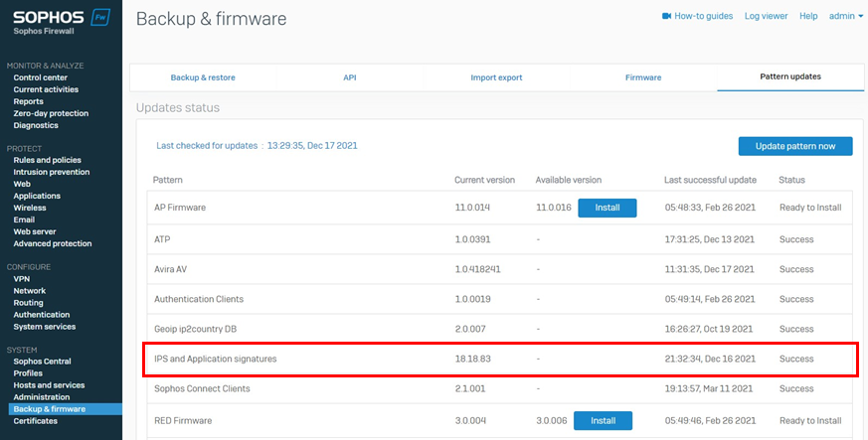Select the Avira AV pattern name

pos(171,269)
